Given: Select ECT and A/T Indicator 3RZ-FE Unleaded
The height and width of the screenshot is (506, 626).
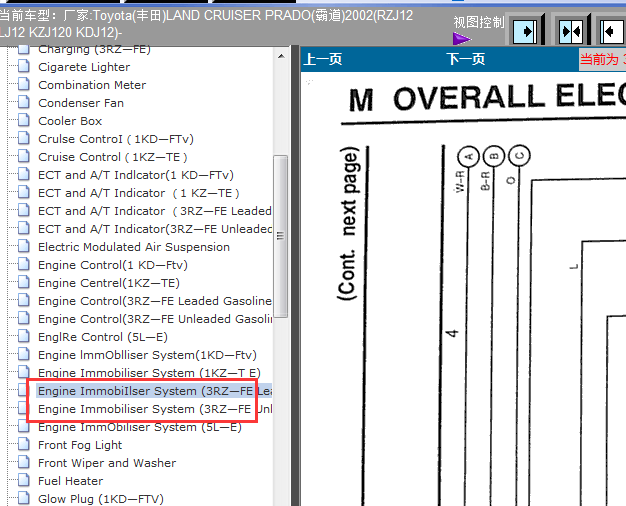Looking at the screenshot, I should coord(155,229).
